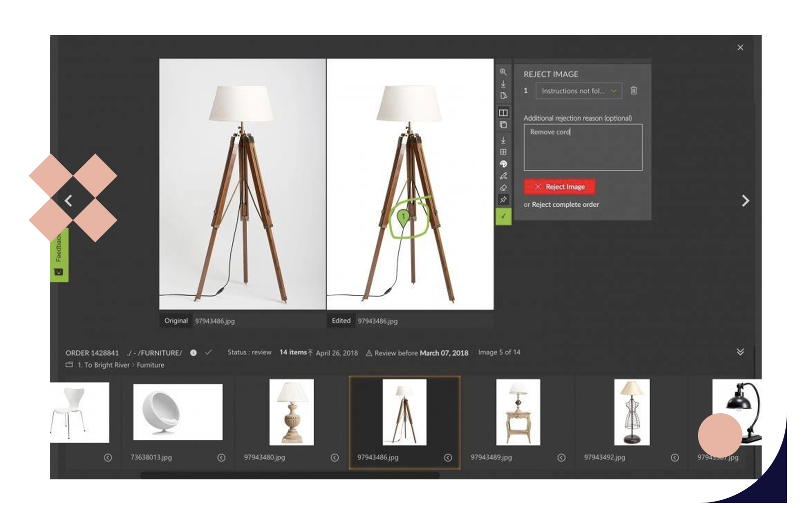Open the green Feedback side tab
Viewport: 812px width, 508px height.
(x=59, y=254)
